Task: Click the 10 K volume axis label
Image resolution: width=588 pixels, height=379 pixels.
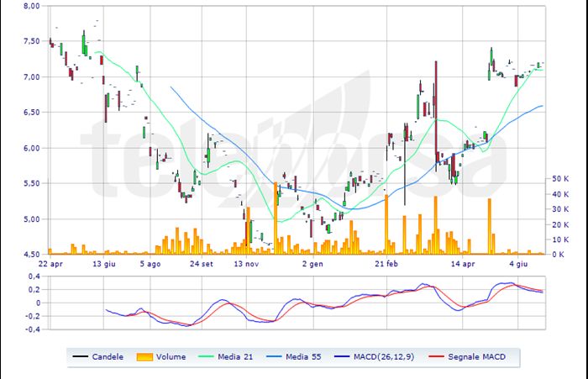Action: coord(560,240)
